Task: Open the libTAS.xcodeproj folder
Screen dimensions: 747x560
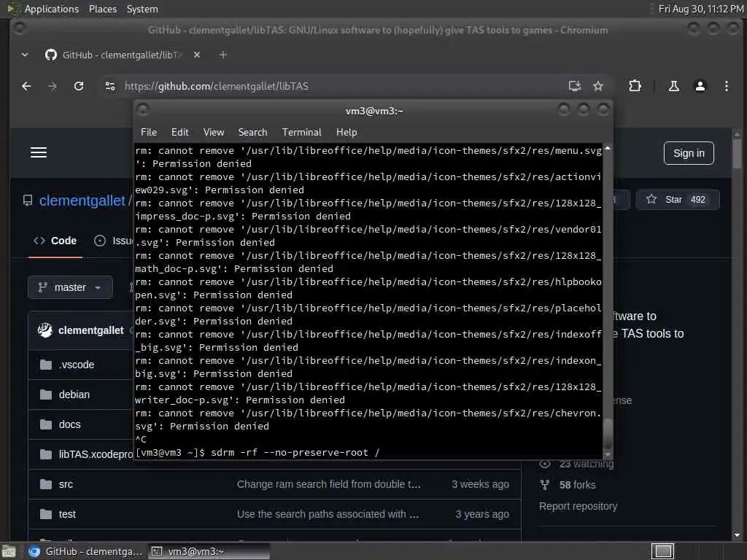Action: point(96,455)
